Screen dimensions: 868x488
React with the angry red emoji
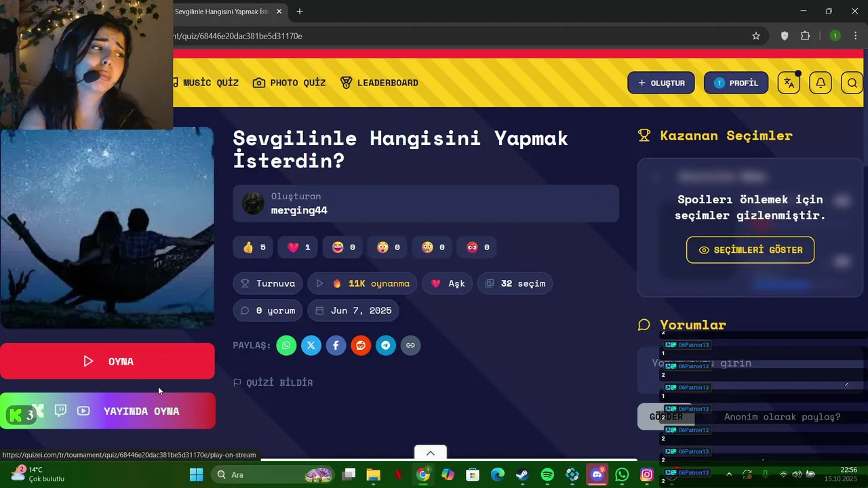click(477, 247)
